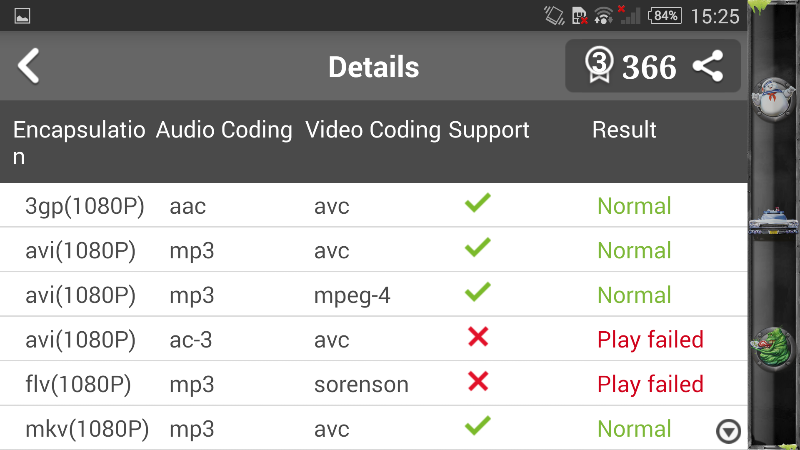The image size is (800, 450).
Task: Tap the red cross for avi ac-3 row
Action: coord(478,338)
